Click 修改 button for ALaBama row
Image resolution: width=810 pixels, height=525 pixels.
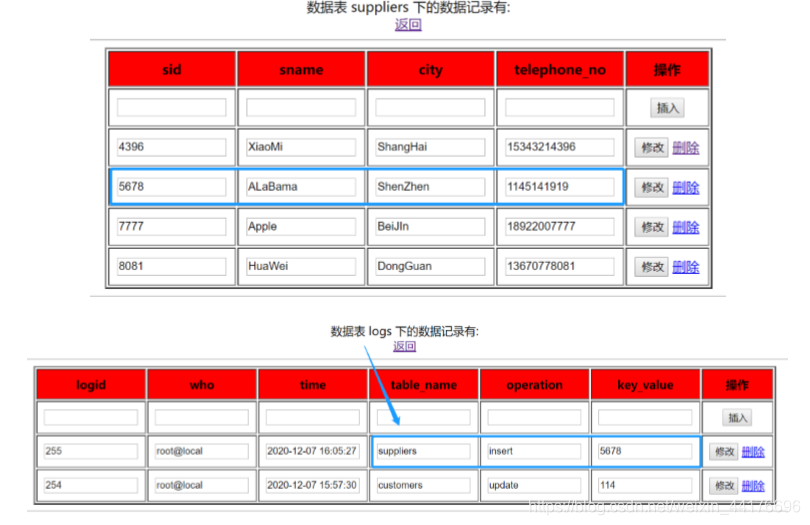(x=652, y=187)
